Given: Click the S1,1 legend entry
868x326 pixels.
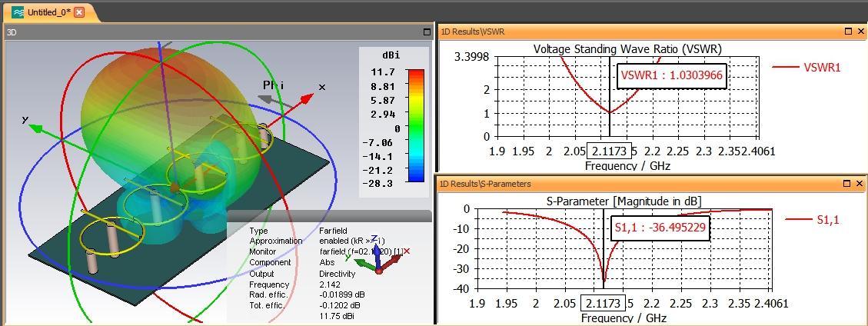Looking at the screenshot, I should (x=813, y=220).
